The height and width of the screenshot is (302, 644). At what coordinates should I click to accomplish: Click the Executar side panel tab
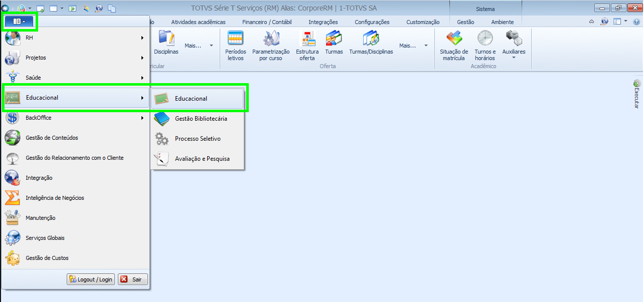[637, 94]
